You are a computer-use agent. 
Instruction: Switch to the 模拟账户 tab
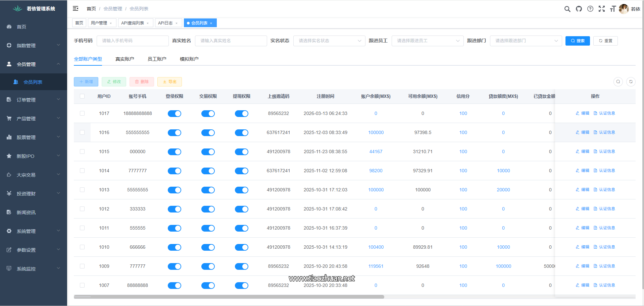(189, 59)
